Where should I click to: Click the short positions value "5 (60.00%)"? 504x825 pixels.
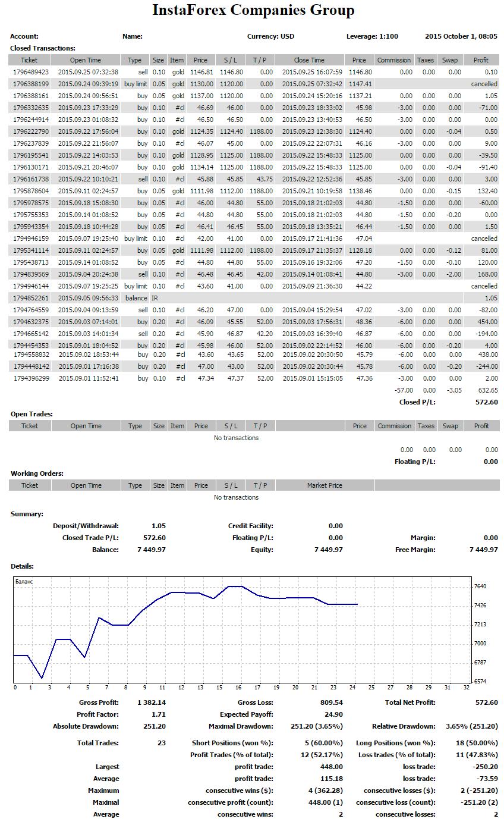point(325,743)
